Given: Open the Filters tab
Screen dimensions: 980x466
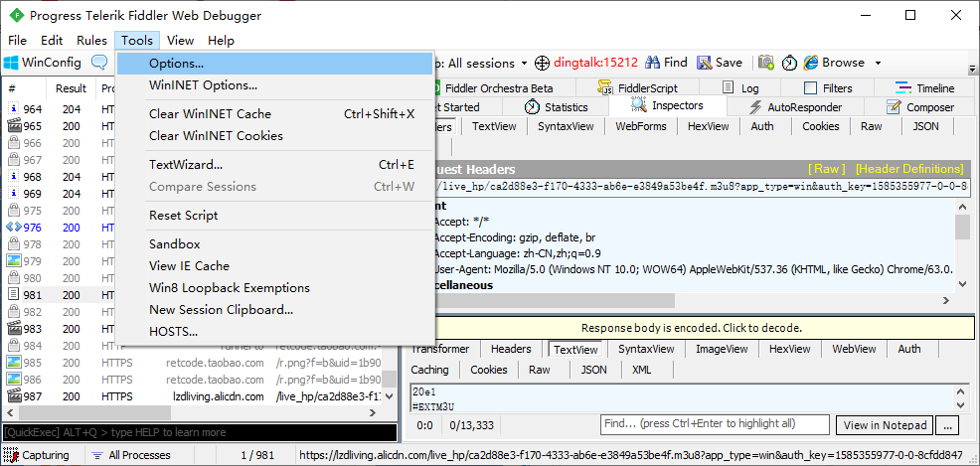Looking at the screenshot, I should pos(828,88).
